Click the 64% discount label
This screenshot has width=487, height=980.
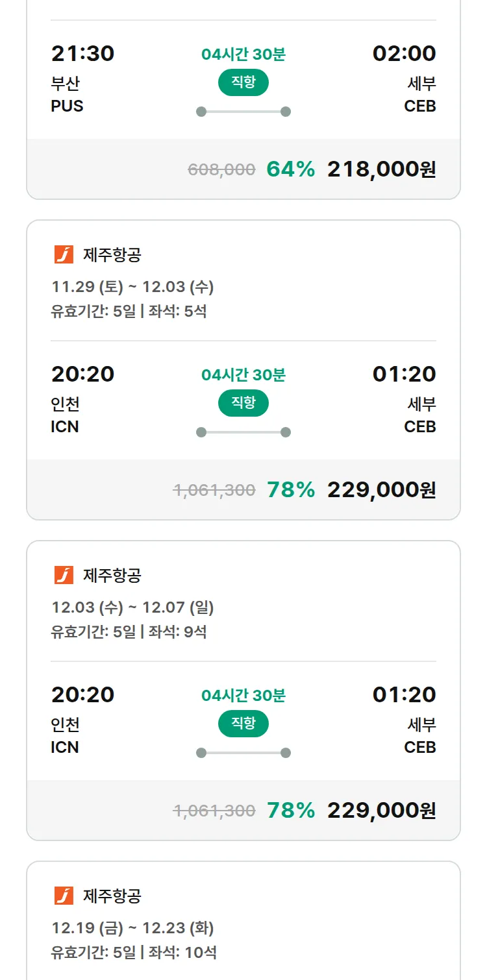290,169
